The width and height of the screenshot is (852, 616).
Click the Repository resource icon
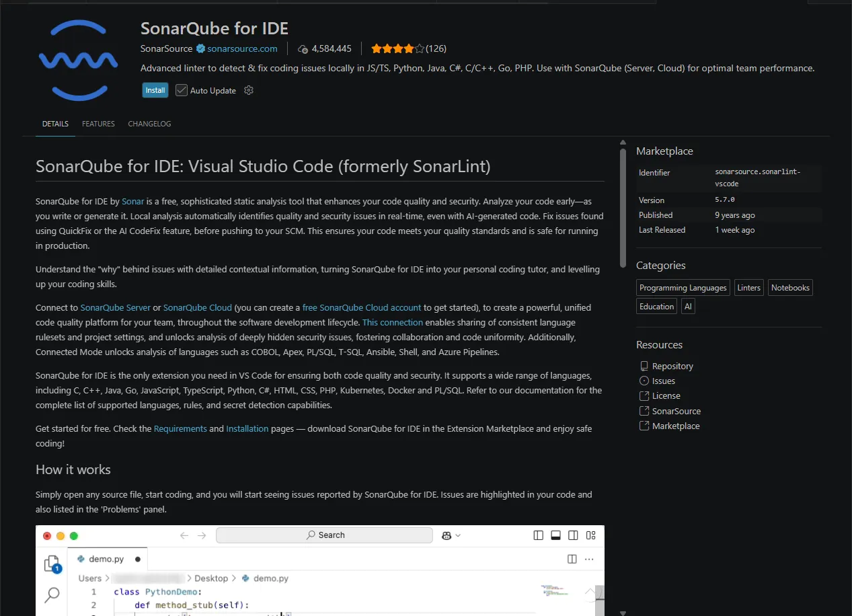644,366
